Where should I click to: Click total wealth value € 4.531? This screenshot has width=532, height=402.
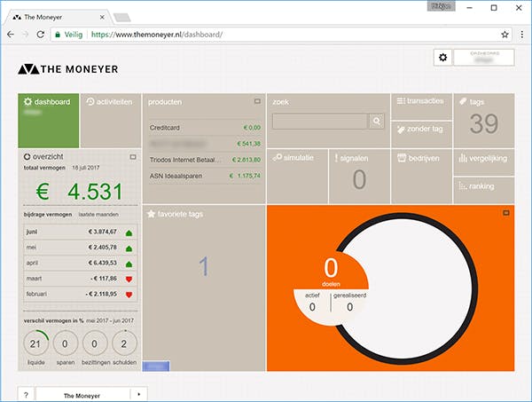[x=80, y=192]
